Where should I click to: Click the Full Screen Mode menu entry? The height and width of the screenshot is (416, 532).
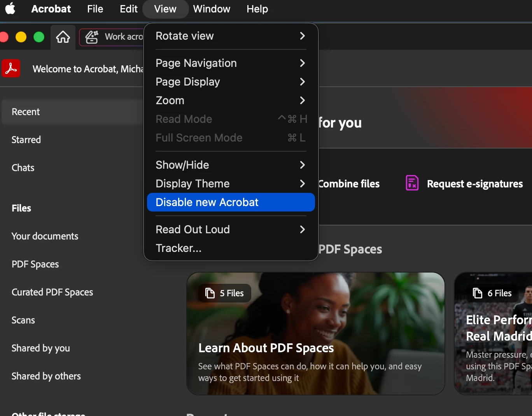point(231,138)
